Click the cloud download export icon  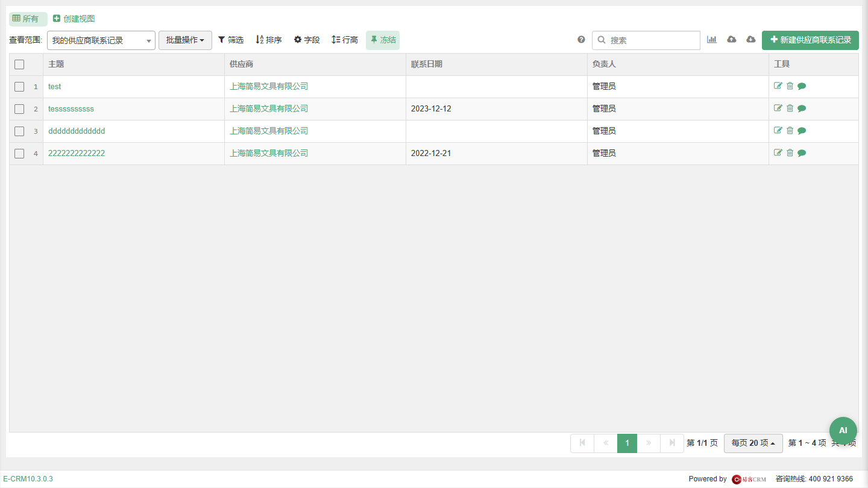click(751, 40)
